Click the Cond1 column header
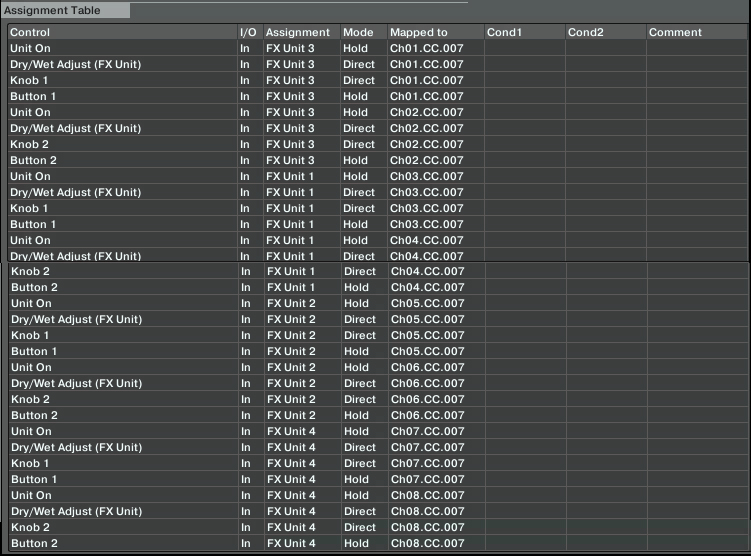This screenshot has width=751, height=556. coord(524,32)
